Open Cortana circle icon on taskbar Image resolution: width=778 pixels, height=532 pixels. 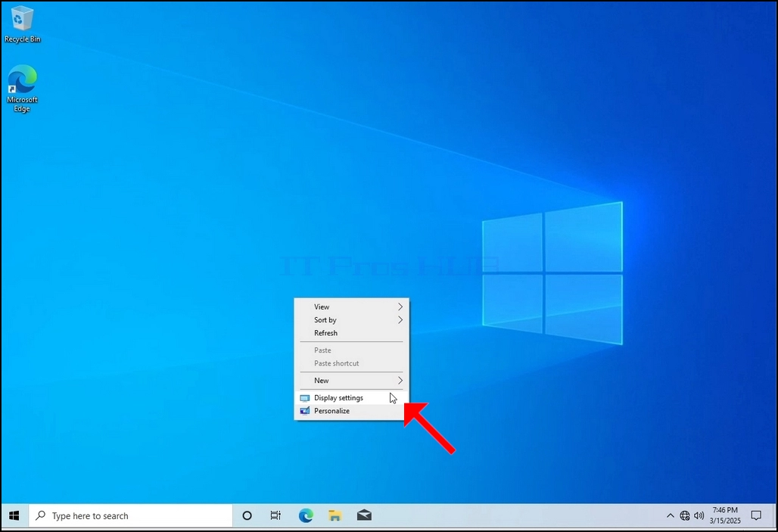pyautogui.click(x=247, y=515)
